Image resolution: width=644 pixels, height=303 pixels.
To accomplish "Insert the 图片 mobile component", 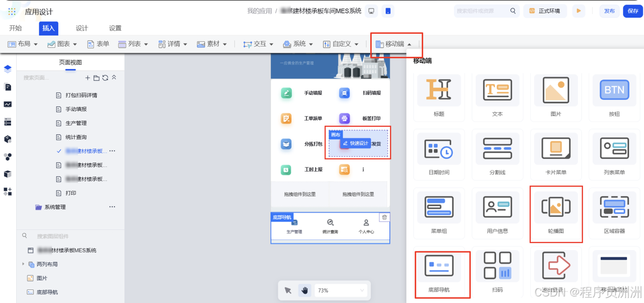I will (x=556, y=96).
